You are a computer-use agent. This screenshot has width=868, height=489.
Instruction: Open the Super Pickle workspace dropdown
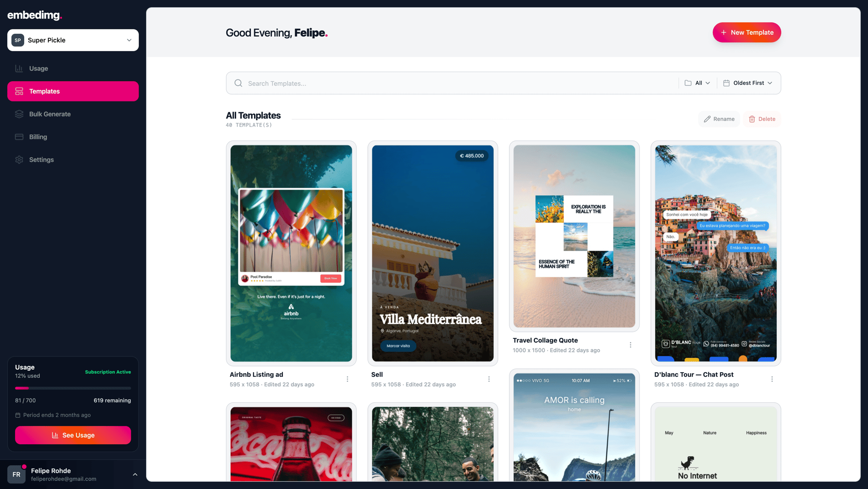coord(73,40)
